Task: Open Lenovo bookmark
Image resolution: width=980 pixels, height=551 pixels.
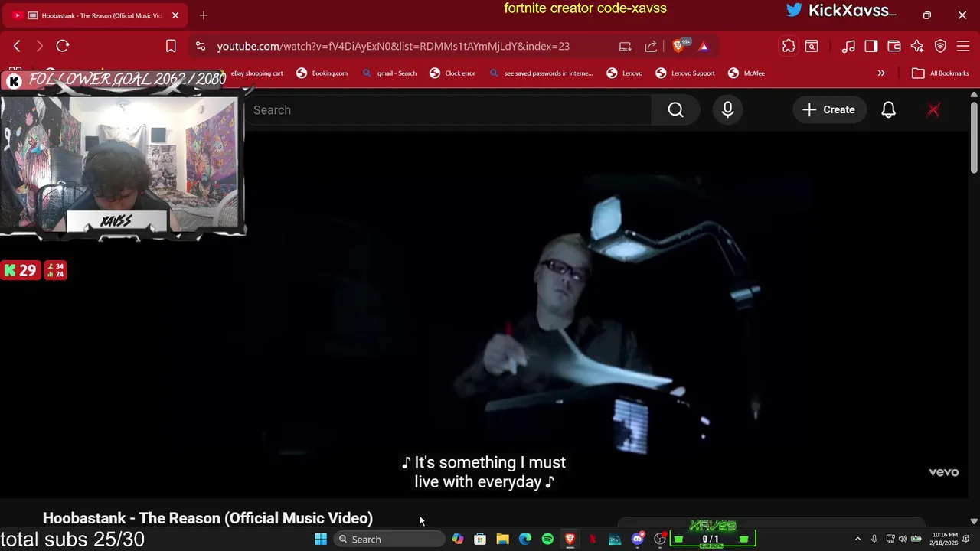Action: tap(625, 73)
